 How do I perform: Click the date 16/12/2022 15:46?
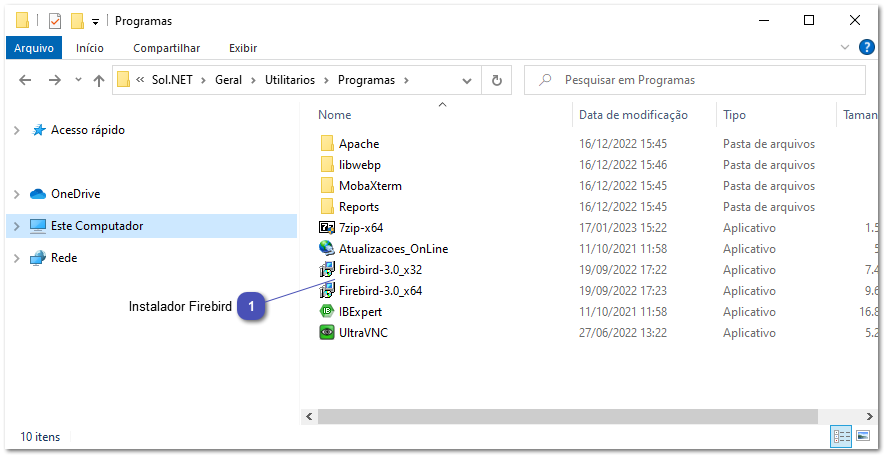tap(623, 165)
